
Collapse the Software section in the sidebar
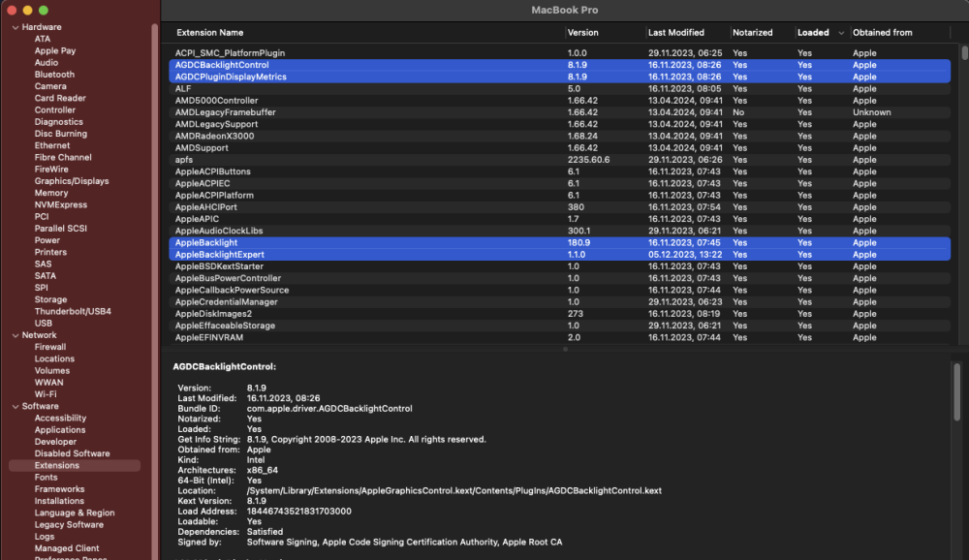click(x=15, y=406)
